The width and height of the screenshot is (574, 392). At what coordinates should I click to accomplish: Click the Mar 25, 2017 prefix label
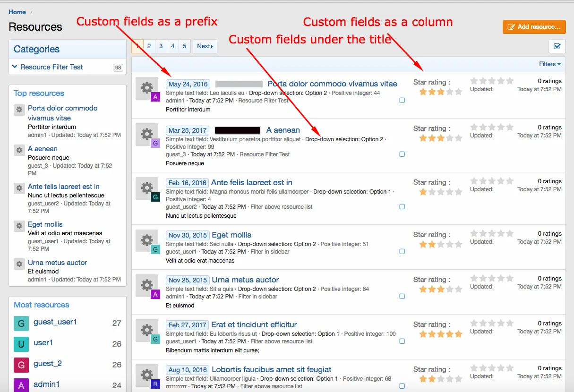coord(188,130)
